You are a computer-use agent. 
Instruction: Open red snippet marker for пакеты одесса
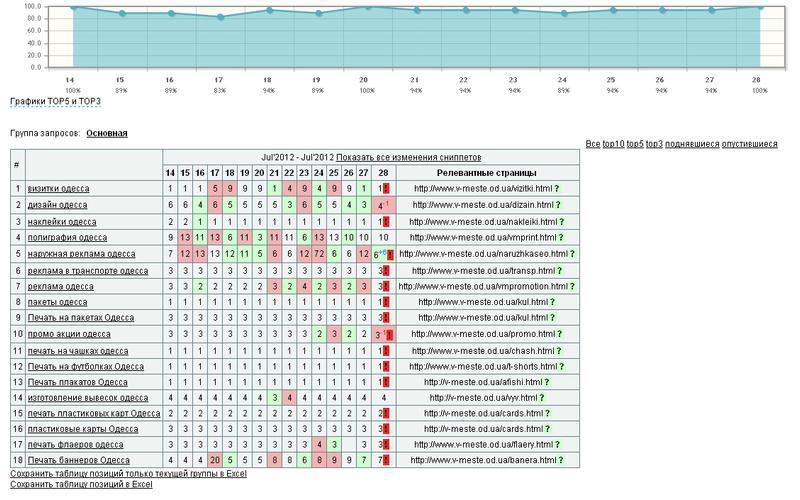pyautogui.click(x=386, y=302)
